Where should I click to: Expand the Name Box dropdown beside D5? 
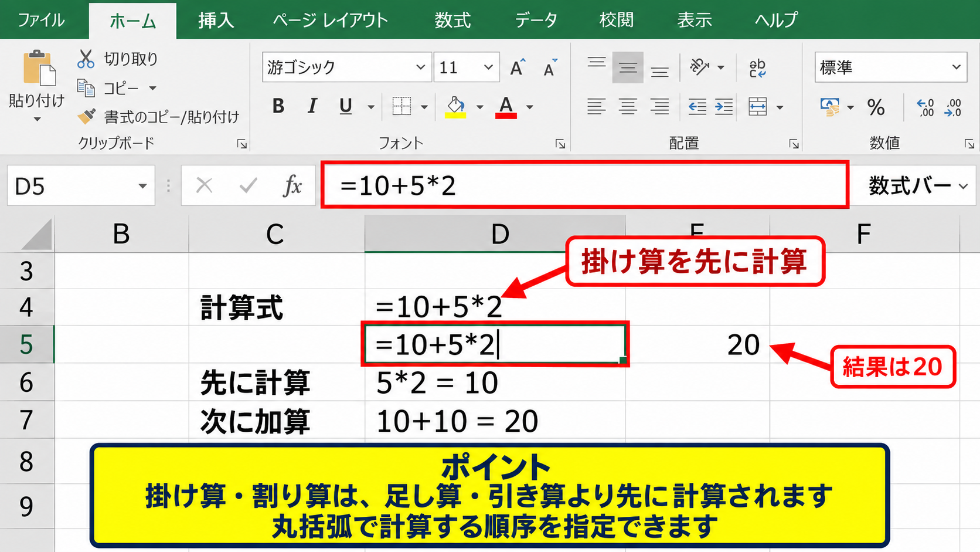[x=142, y=186]
